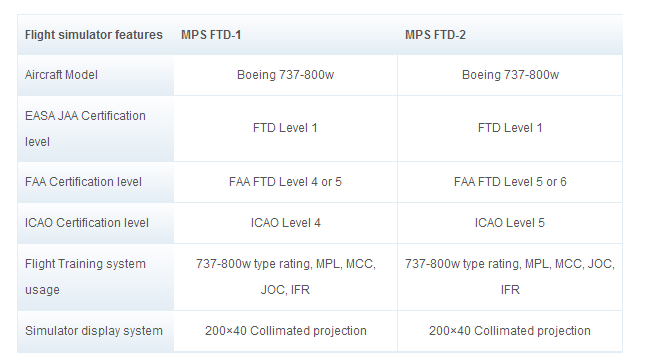Click 200×40 Collimated projection under FTD-2

click(x=510, y=331)
